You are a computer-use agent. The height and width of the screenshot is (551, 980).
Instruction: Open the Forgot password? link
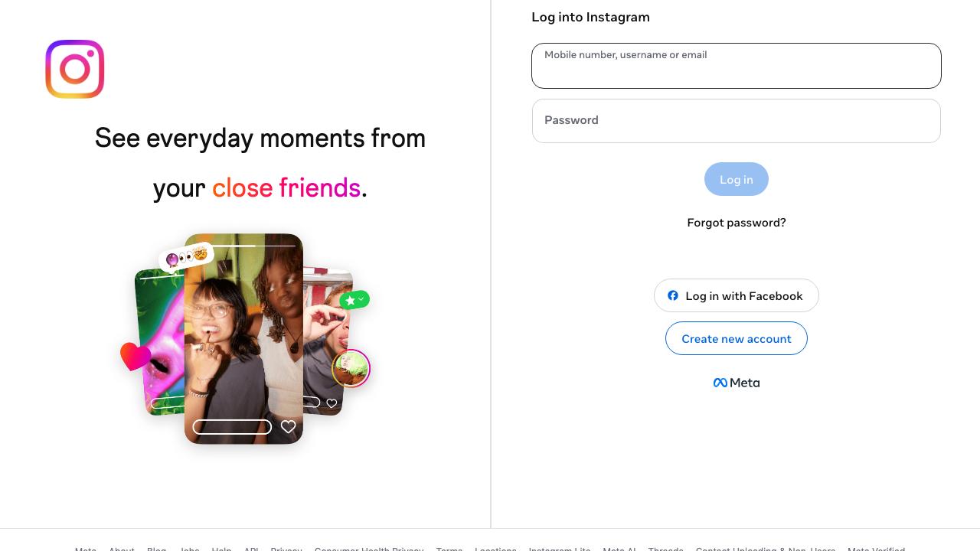[737, 223]
